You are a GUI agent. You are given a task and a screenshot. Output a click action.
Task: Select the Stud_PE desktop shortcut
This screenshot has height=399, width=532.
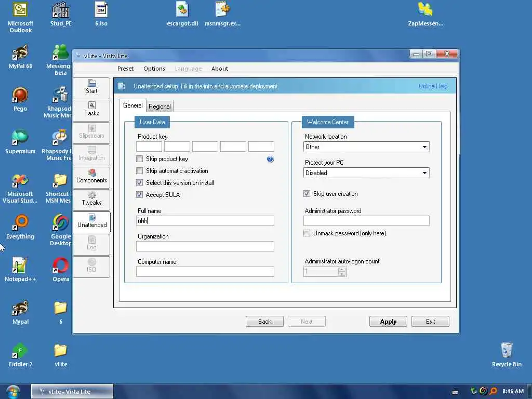click(x=61, y=14)
